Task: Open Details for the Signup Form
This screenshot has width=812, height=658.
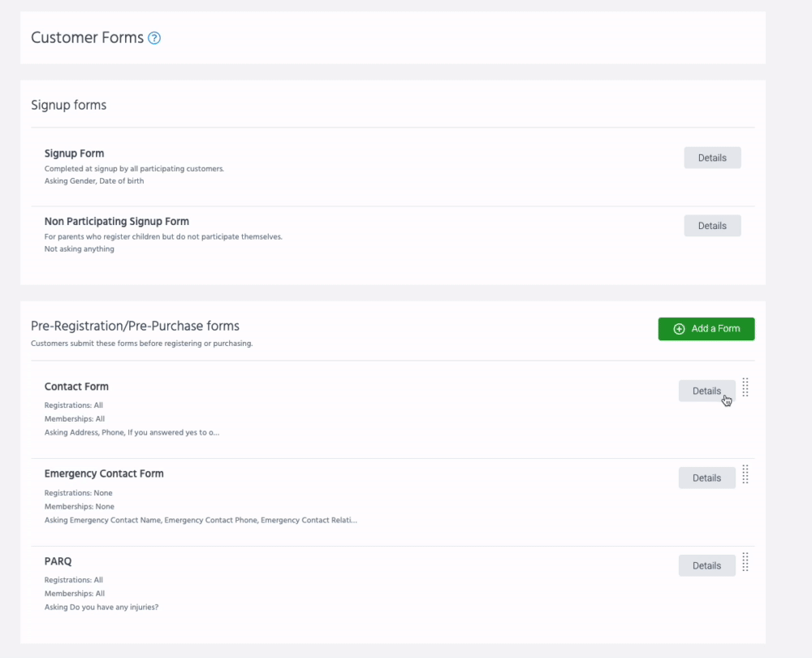Action: 712,158
